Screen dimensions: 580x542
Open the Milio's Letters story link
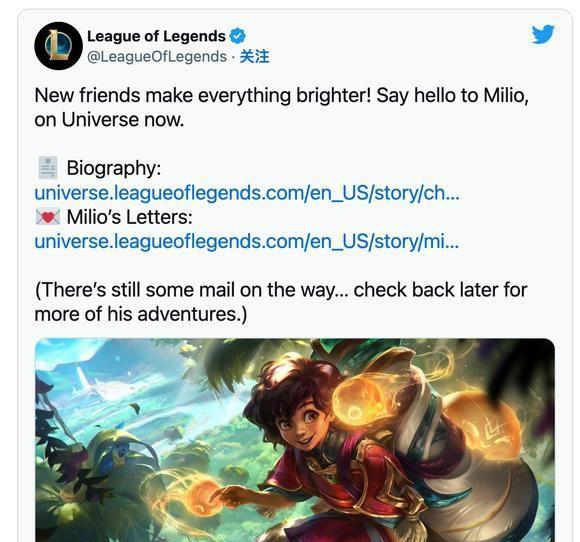point(246,242)
